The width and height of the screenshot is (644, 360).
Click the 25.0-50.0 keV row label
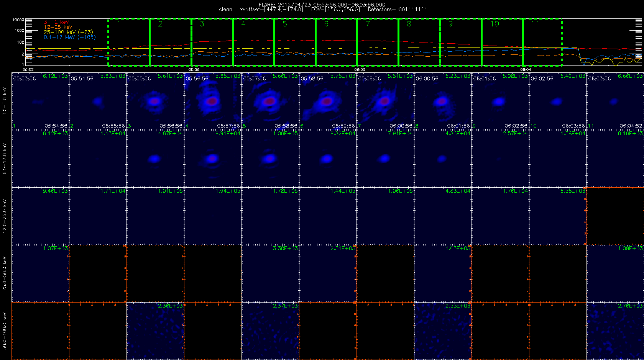pyautogui.click(x=5, y=273)
